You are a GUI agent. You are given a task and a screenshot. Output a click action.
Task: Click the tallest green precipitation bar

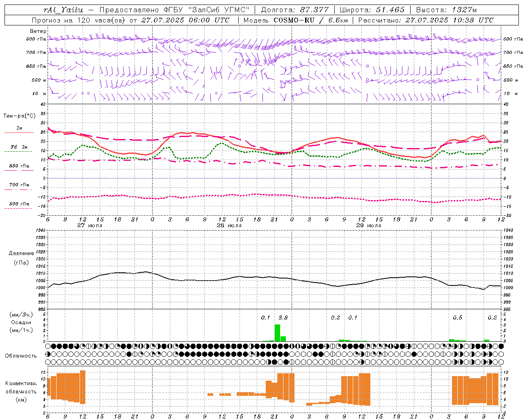pyautogui.click(x=277, y=333)
